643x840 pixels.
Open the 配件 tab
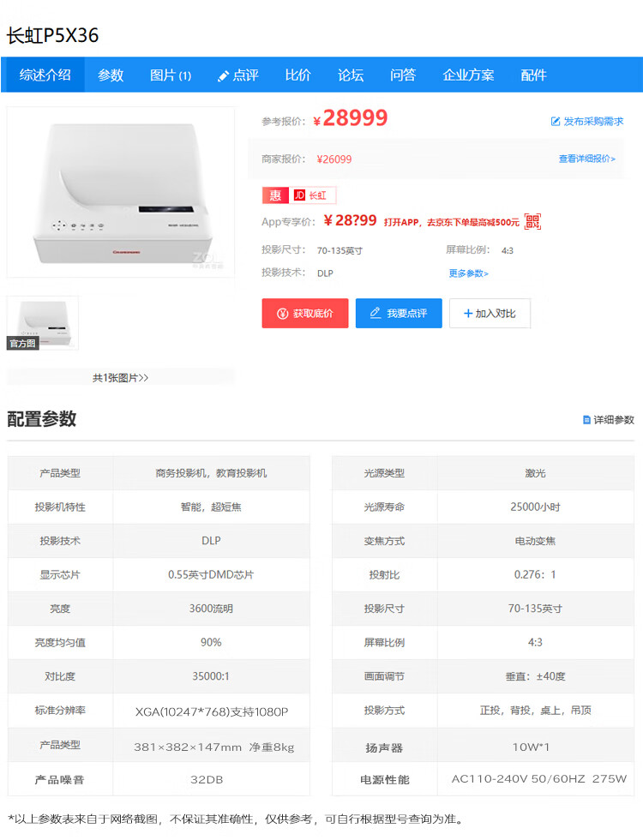(533, 75)
